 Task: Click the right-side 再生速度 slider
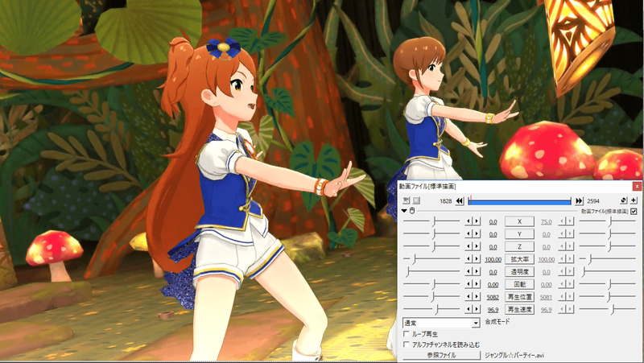coord(608,309)
